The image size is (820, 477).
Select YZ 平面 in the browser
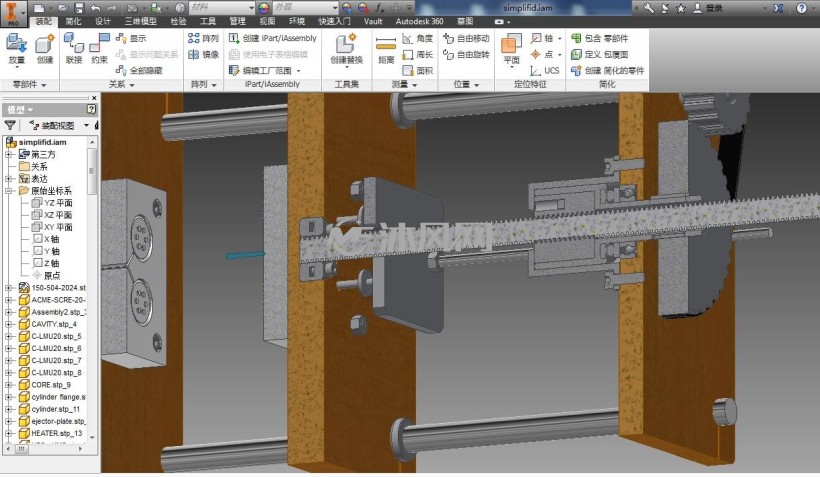[52, 203]
